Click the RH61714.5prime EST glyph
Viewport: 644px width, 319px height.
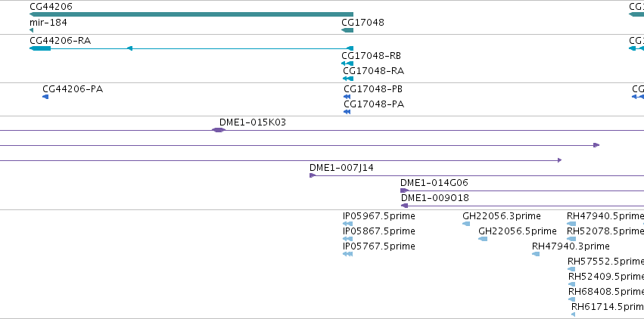point(574,314)
